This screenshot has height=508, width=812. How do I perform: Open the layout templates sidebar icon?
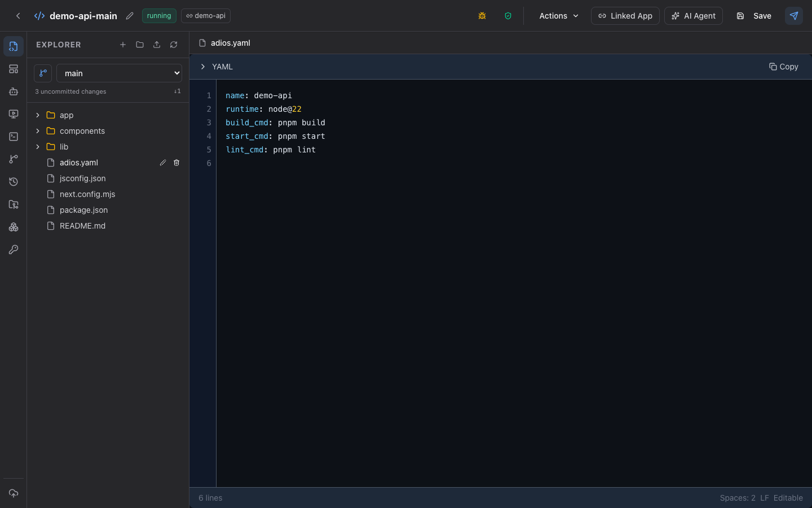click(14, 69)
